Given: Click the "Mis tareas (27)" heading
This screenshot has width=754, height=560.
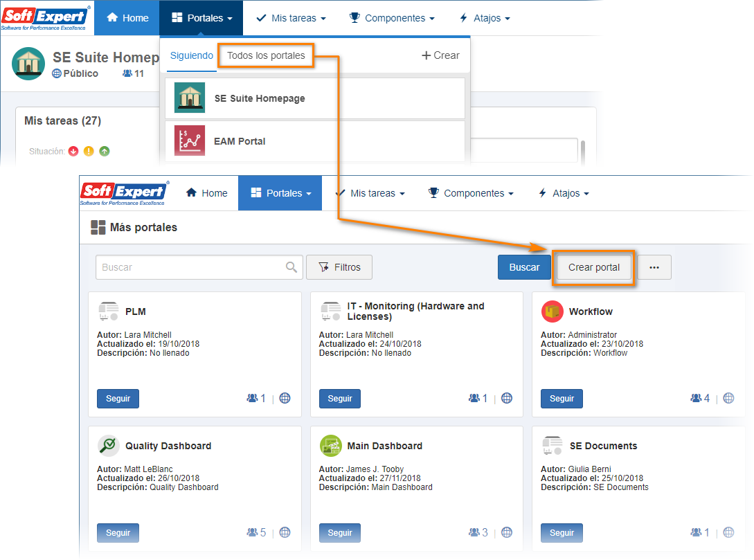Looking at the screenshot, I should [x=62, y=120].
